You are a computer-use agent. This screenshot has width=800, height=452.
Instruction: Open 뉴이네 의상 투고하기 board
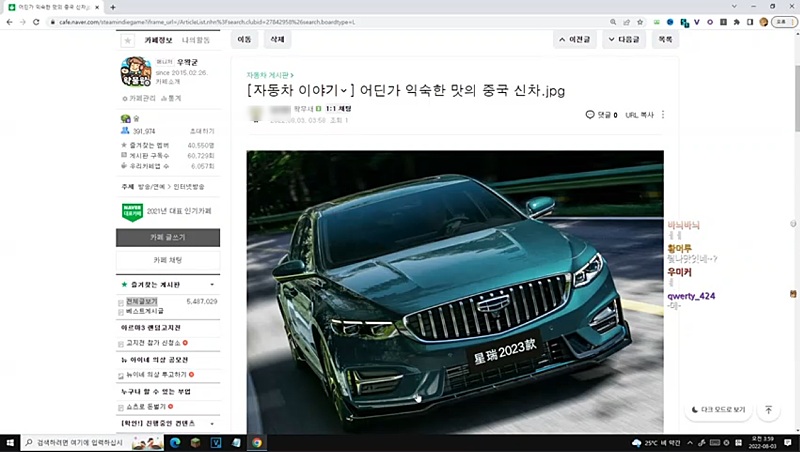click(x=156, y=374)
